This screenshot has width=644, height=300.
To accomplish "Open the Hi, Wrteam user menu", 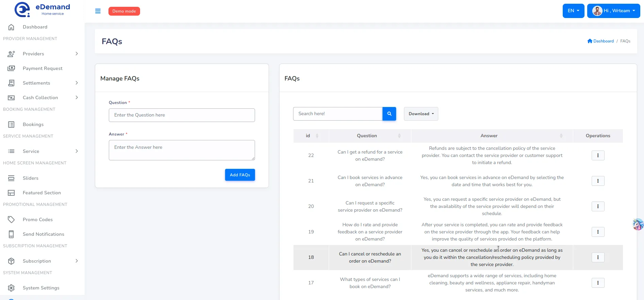I will (613, 11).
